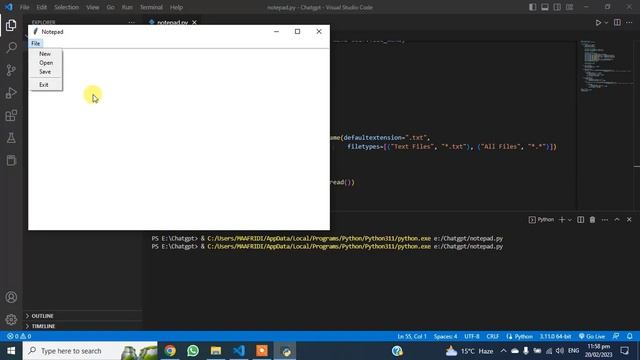Open terminal panel more actions ellipsis
640x360 pixels.
(604, 220)
